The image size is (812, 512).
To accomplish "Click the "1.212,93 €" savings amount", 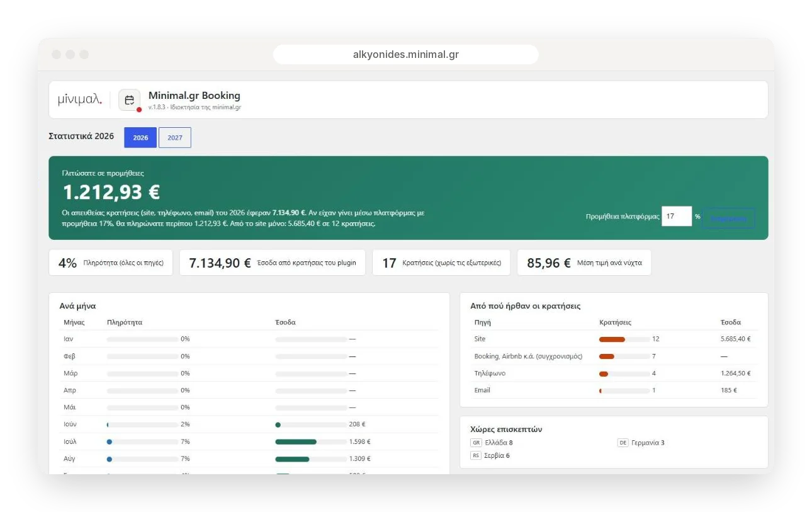I will coord(111,192).
